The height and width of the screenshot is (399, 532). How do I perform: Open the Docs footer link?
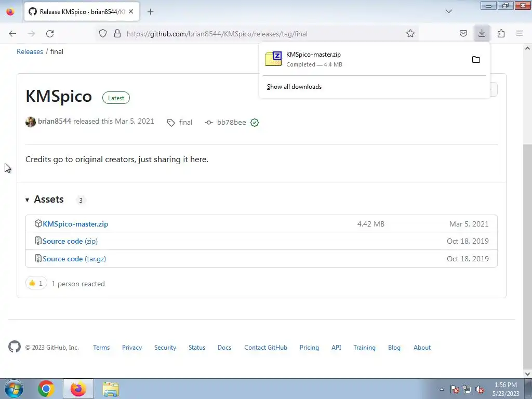click(224, 348)
